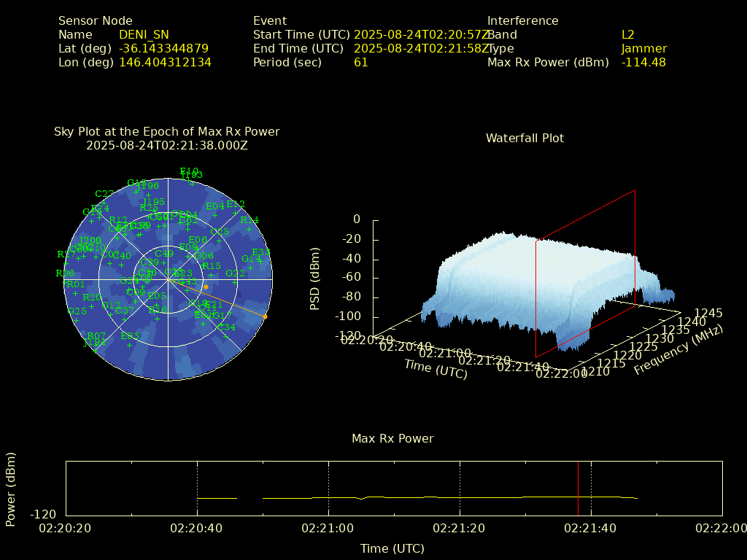The width and height of the screenshot is (747, 560).
Task: Click the Max Rx Power value -114.48
Action: 643,63
